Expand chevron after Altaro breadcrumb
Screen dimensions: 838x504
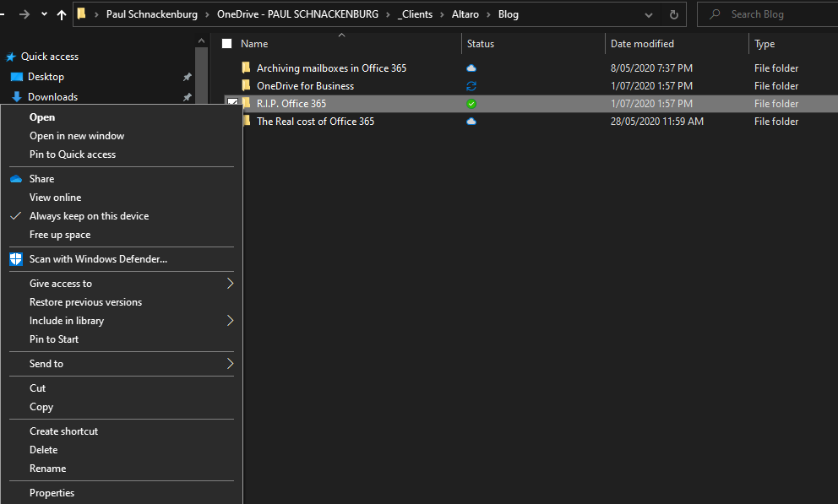click(x=488, y=14)
